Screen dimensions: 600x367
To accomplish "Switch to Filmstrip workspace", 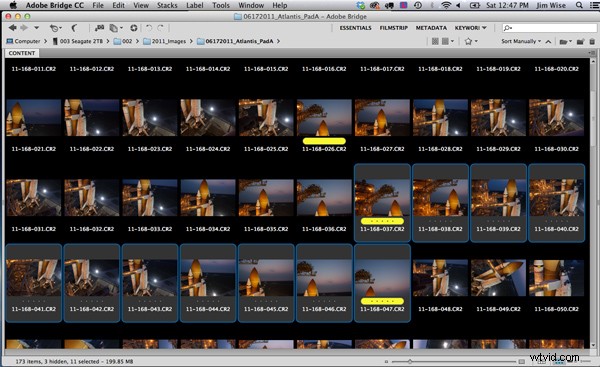I will [x=393, y=28].
